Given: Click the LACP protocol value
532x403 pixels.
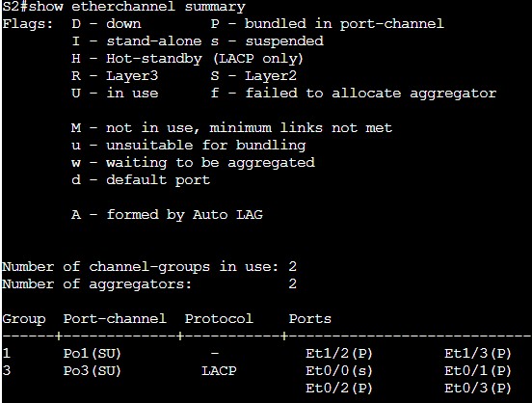Looking at the screenshot, I should (x=219, y=371).
